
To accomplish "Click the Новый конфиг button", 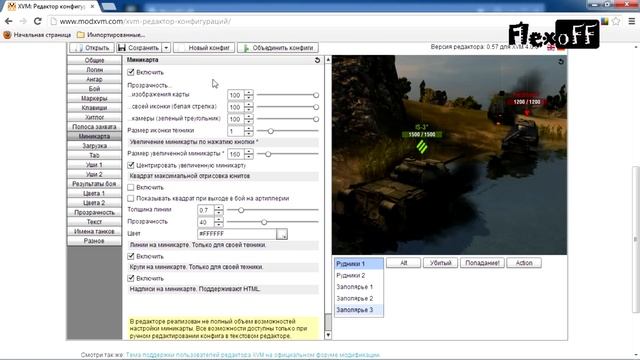I will (204, 48).
